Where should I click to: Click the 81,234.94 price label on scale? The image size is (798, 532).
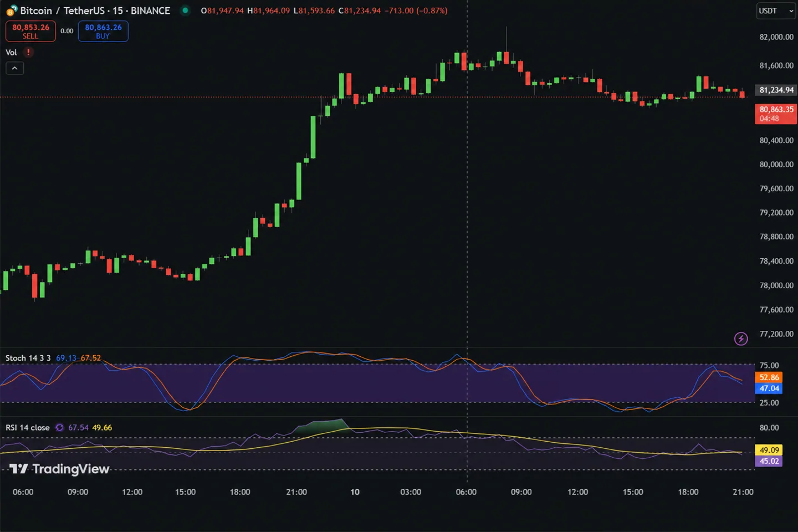776,90
